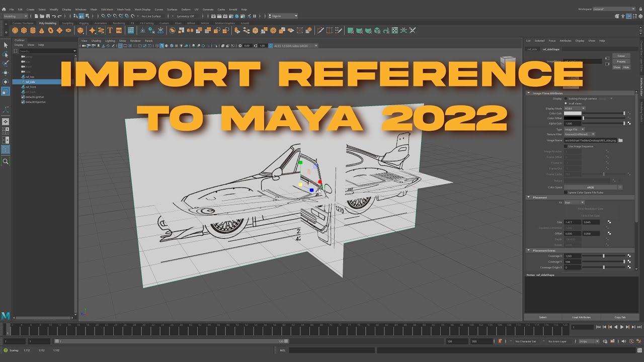The height and width of the screenshot is (362, 644).
Task: Click the SVG import shelf icon
Action: tap(119, 30)
